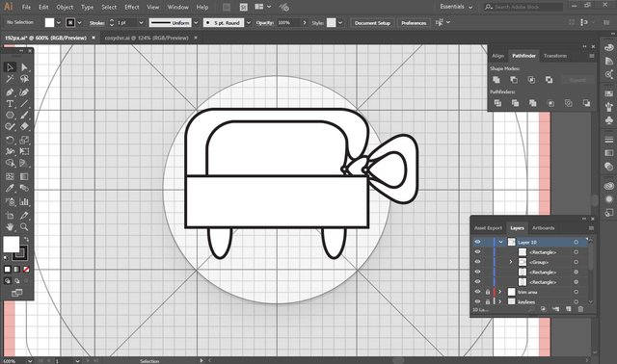The width and height of the screenshot is (617, 364).
Task: Click the Document Setup button
Action: 372,23
